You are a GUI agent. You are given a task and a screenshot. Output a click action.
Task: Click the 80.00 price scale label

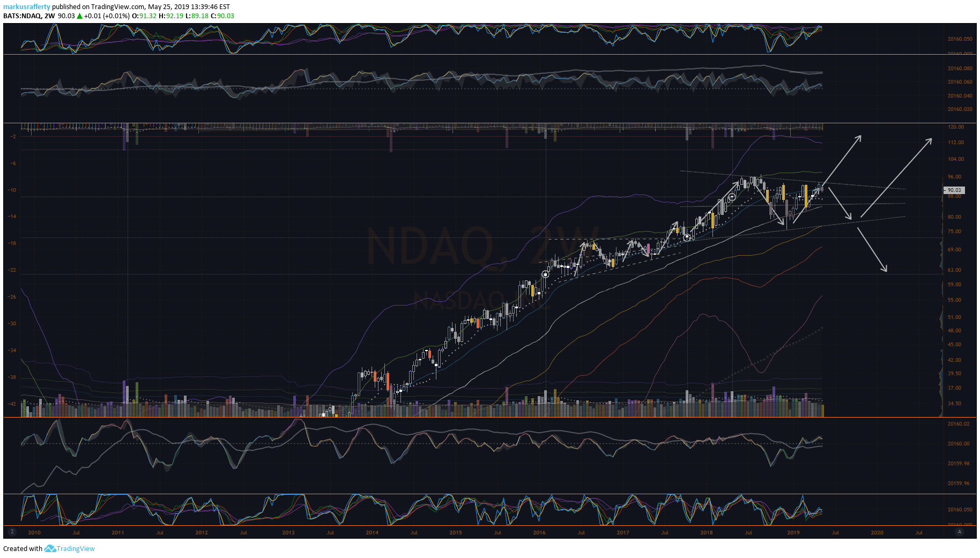(954, 217)
